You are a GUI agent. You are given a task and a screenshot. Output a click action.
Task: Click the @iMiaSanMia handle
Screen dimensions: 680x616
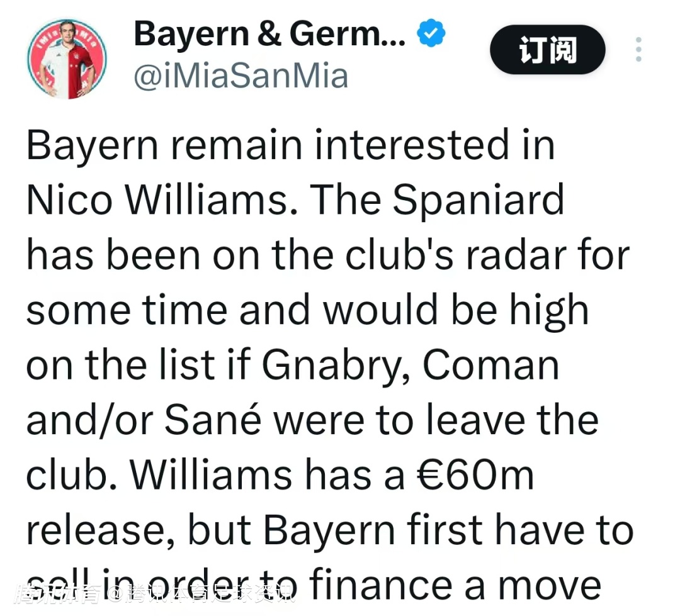click(241, 76)
